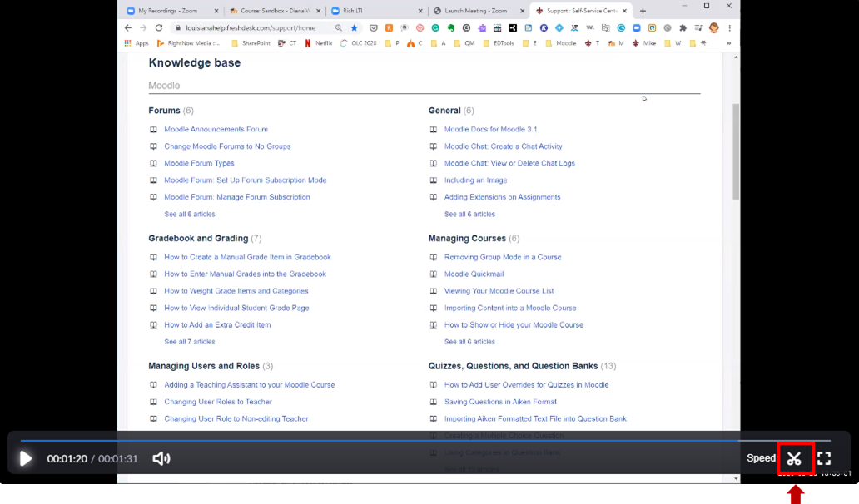Open Moodle Forum: Set Up Forum Subscription Mode
This screenshot has height=504, width=859.
pyautogui.click(x=246, y=180)
